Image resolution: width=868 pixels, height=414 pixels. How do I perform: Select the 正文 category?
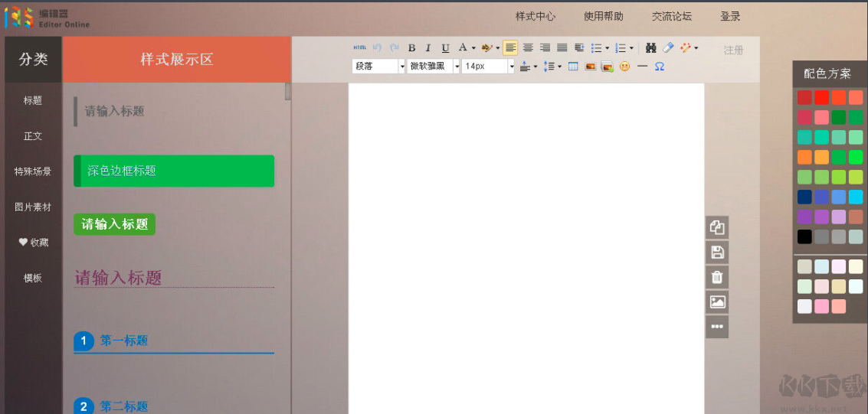point(33,136)
